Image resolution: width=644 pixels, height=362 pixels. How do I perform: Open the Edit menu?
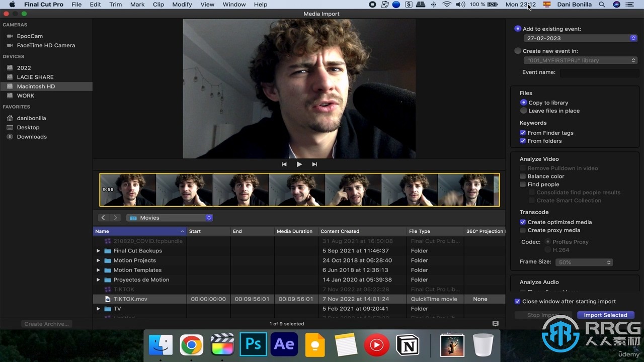[95, 5]
